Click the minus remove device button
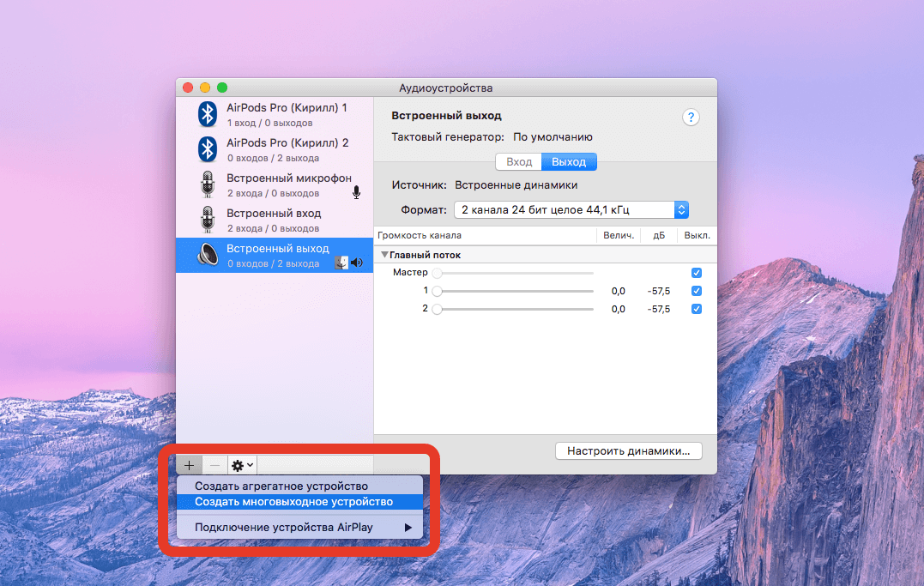Image resolution: width=924 pixels, height=586 pixels. click(215, 465)
